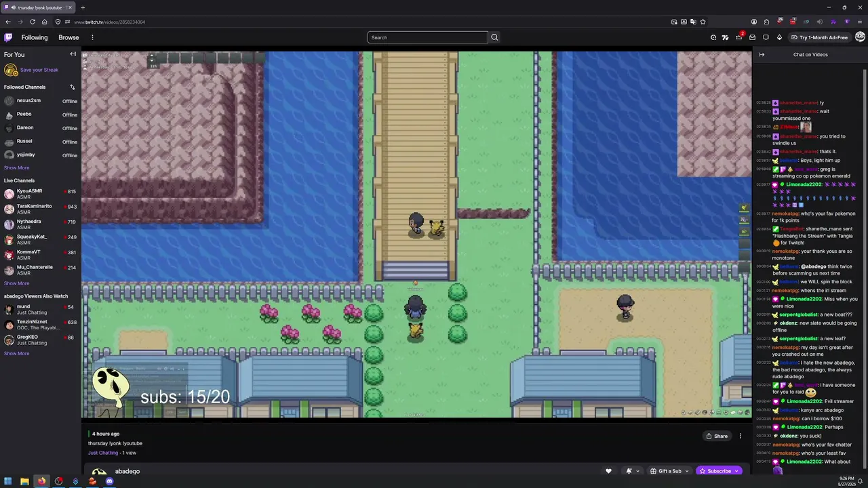Open the top navigation more-options menu
Image resolution: width=868 pixels, height=488 pixels.
[x=92, y=37]
